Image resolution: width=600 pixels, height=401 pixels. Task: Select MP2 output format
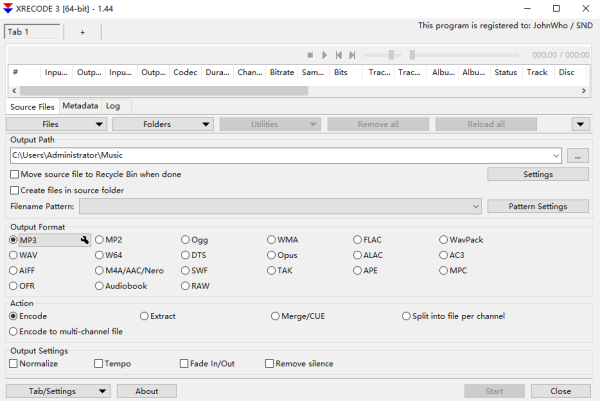(109, 240)
